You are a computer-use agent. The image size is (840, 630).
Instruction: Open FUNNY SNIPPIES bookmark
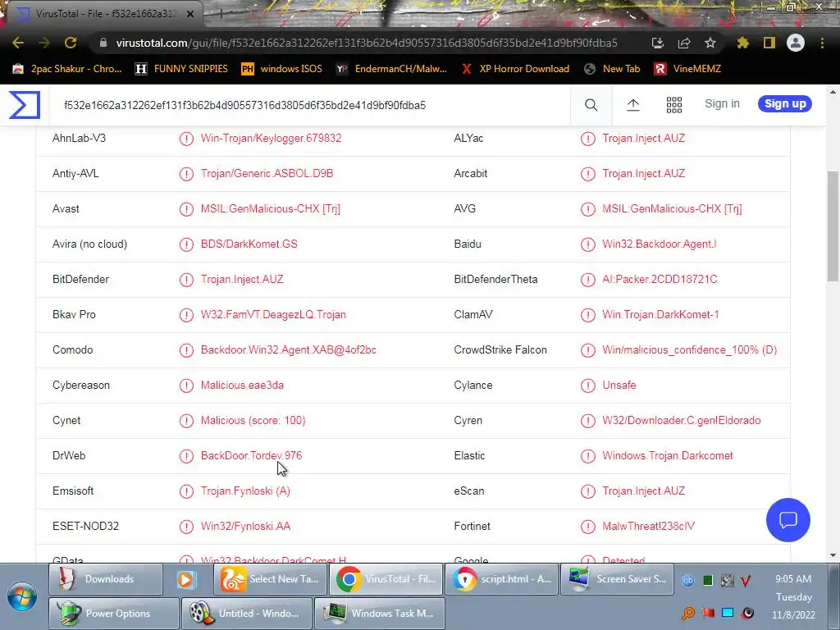click(x=181, y=69)
